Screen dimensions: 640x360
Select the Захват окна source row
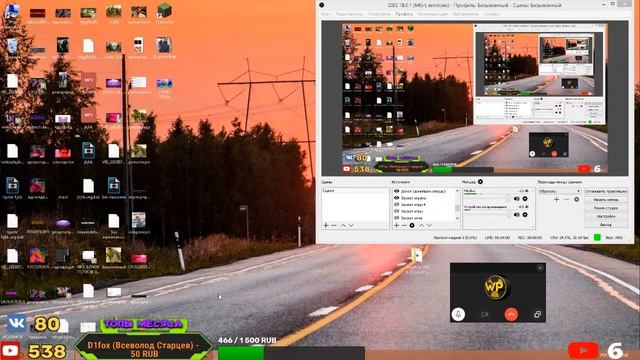tap(423, 218)
